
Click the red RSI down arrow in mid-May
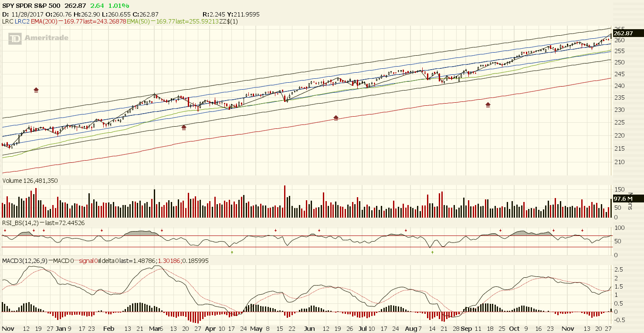[x=275, y=230]
